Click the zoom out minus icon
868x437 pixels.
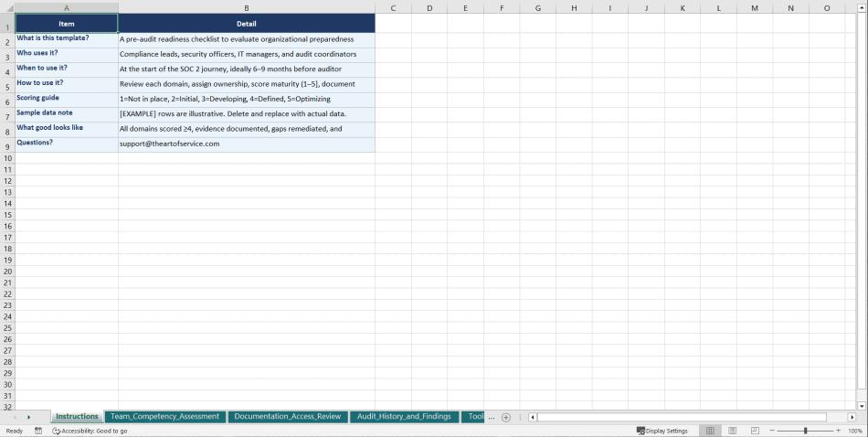point(772,431)
